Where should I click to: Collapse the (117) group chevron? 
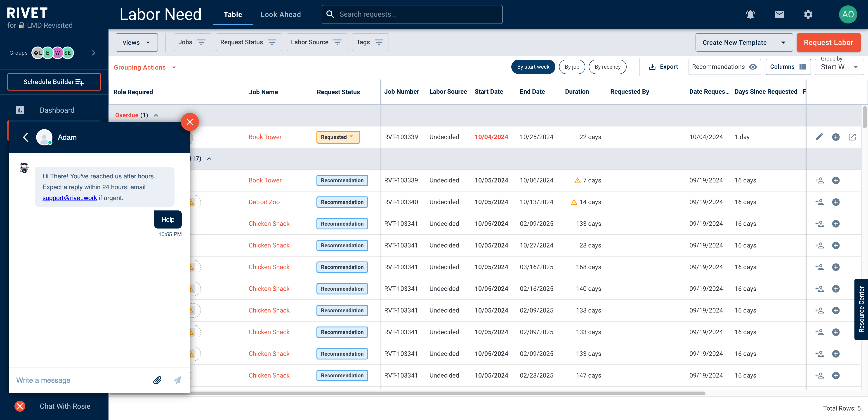(209, 159)
